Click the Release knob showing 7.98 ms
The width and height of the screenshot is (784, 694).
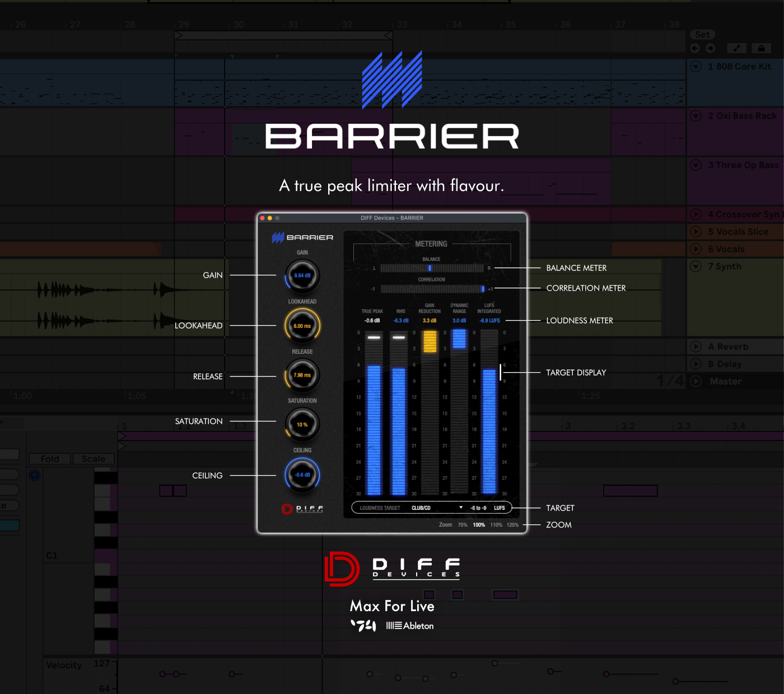[x=302, y=376]
